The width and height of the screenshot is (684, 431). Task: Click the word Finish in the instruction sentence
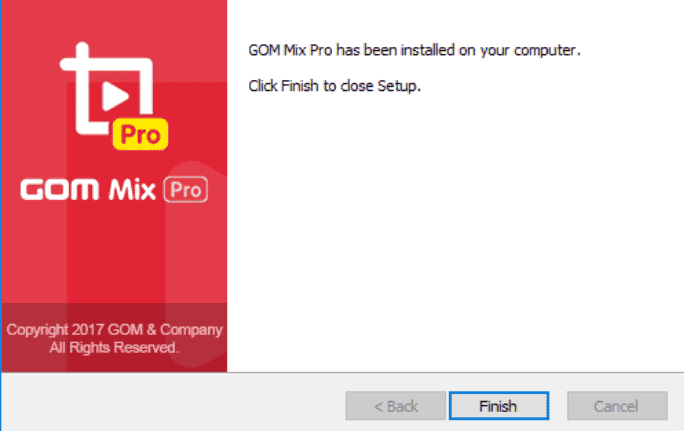pos(300,86)
